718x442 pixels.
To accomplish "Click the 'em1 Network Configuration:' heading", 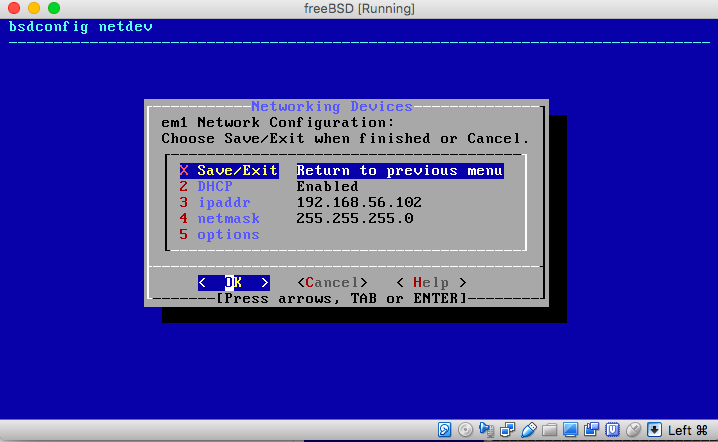I will click(277, 122).
